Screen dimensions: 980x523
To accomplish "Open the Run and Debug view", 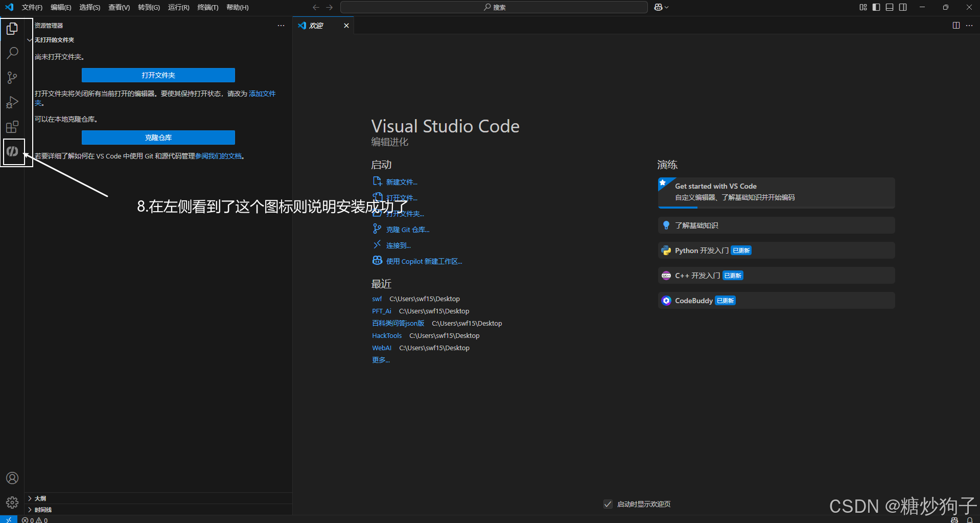I will pos(12,102).
